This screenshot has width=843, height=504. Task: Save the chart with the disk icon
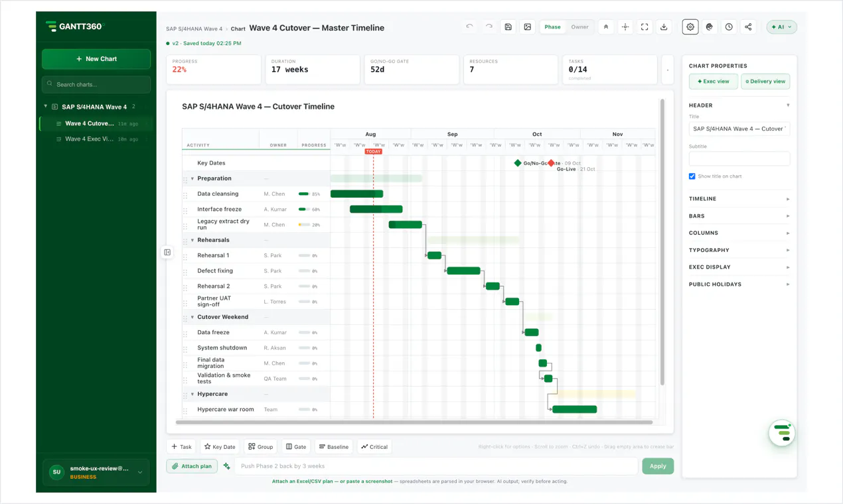point(508,27)
